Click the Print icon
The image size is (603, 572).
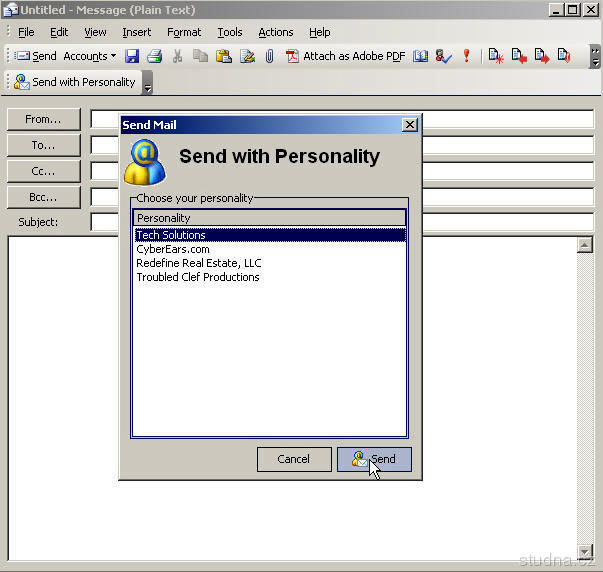155,56
